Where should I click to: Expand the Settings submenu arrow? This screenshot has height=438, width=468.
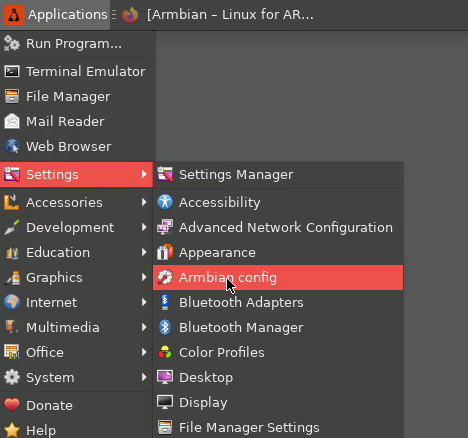pos(144,174)
